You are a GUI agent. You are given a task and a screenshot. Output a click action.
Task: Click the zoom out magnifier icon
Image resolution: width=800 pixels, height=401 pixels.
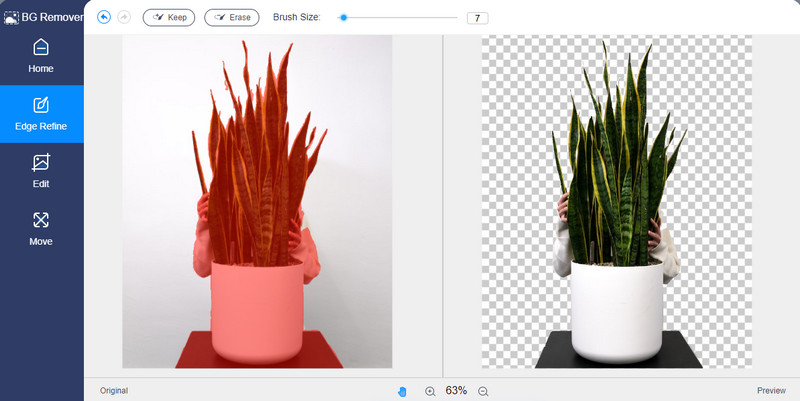click(483, 391)
